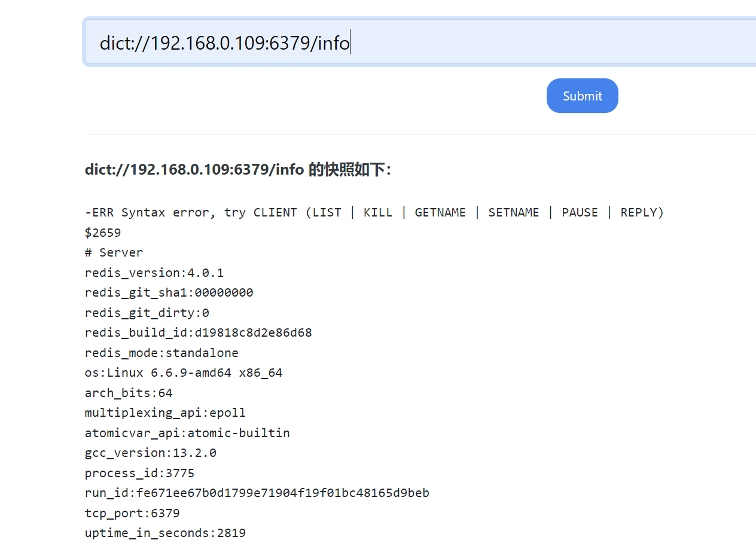Screen dimensions: 756x546
Task: Select the '# Server' section header line
Action: (x=114, y=252)
